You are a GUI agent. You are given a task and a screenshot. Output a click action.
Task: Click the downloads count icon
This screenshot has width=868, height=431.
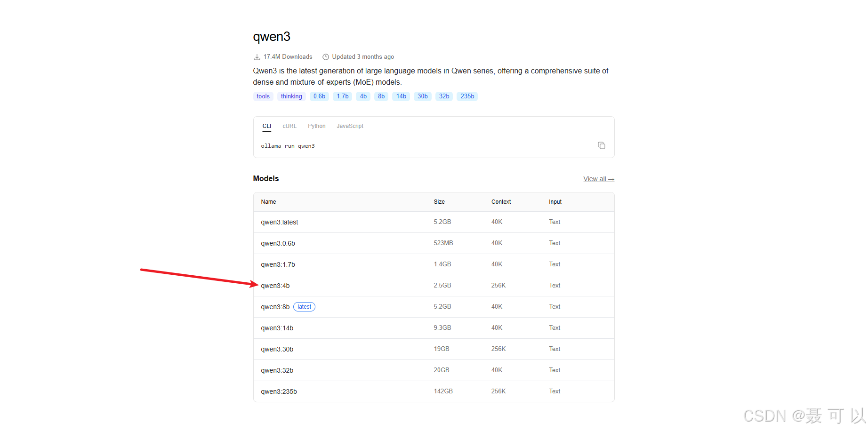257,57
